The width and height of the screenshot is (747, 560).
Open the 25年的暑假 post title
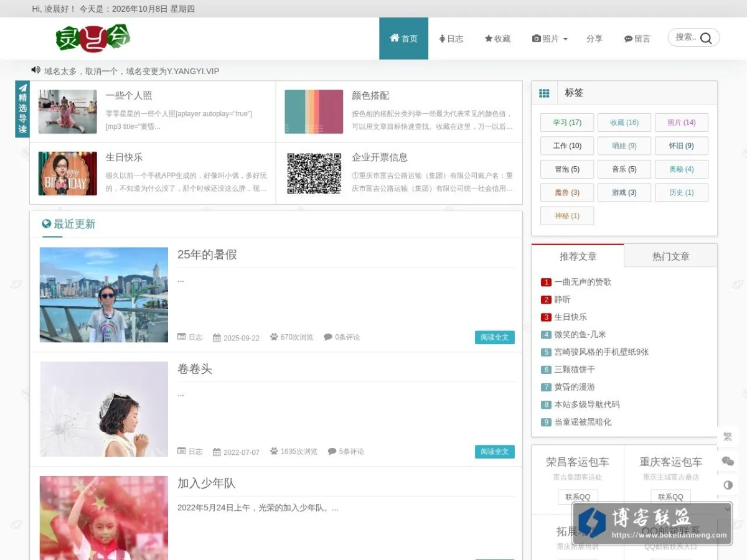click(207, 254)
